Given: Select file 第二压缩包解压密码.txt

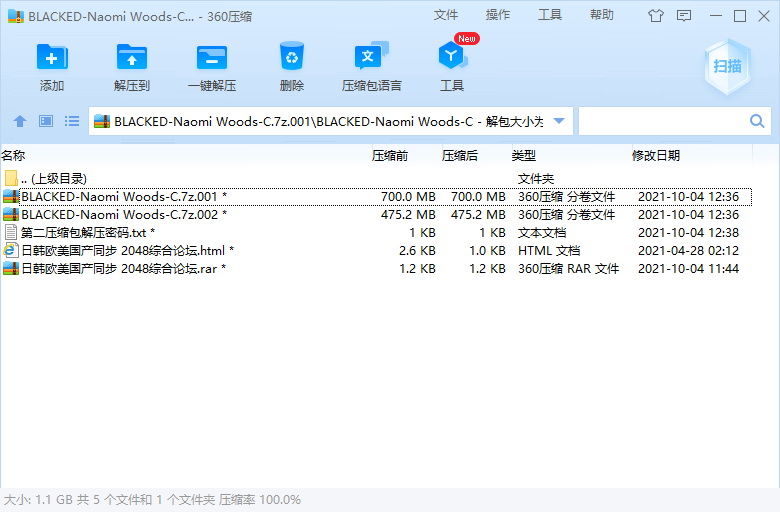Looking at the screenshot, I should [88, 232].
